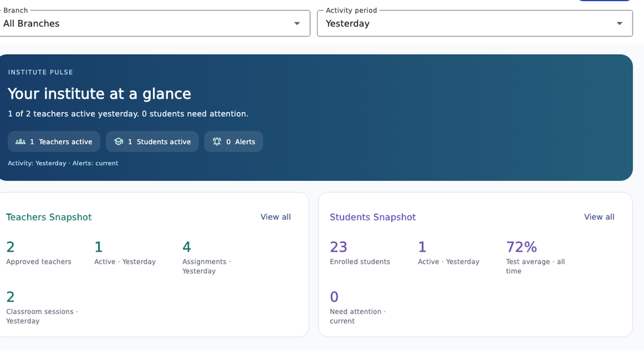Open View all in Students Snapshot

[x=599, y=217]
